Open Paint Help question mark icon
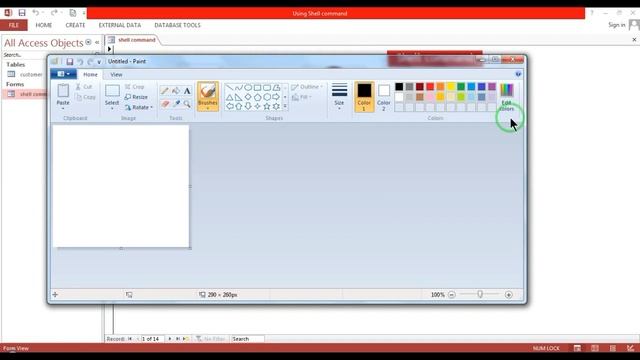Screen dimensions: 640x360 point(518,74)
